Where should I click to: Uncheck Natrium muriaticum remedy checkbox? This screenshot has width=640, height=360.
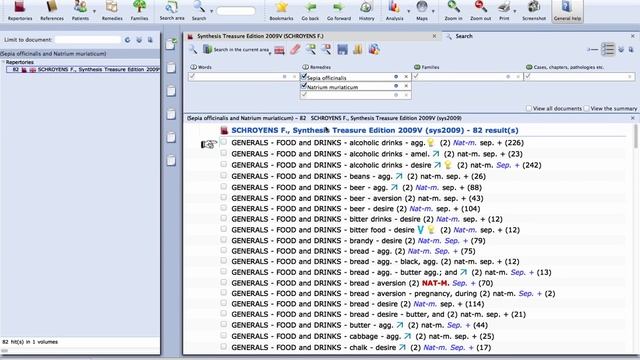(x=304, y=86)
